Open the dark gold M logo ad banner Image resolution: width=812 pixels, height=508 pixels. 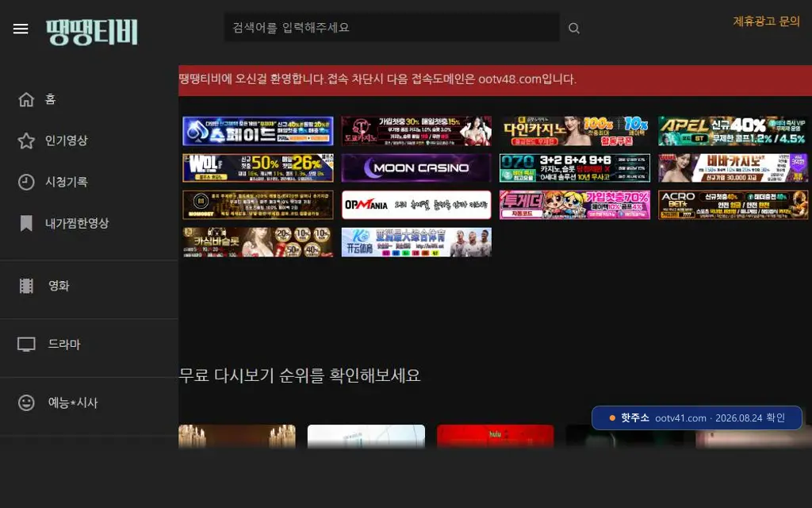click(258, 205)
